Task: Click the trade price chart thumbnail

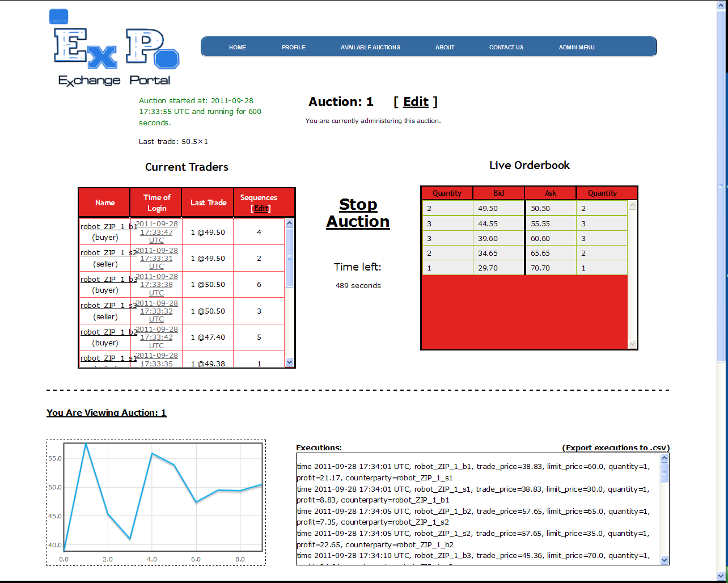Action: 156,502
